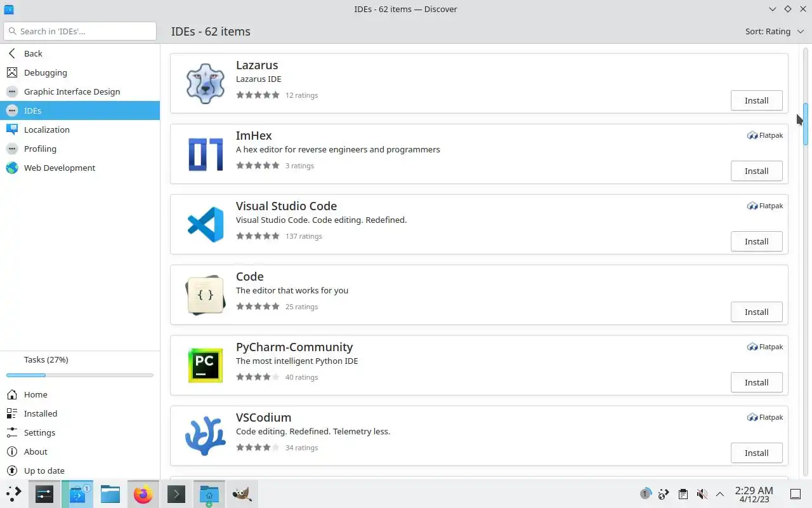812x508 pixels.
Task: Open the home folder taskbar icon
Action: point(209,493)
